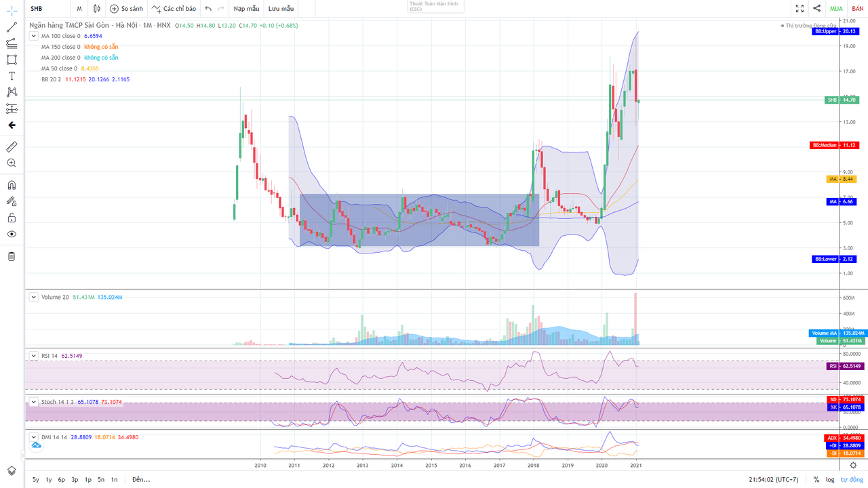Toggle hide all drawings eye icon
Viewport: 868px width, 488px height.
(12, 234)
